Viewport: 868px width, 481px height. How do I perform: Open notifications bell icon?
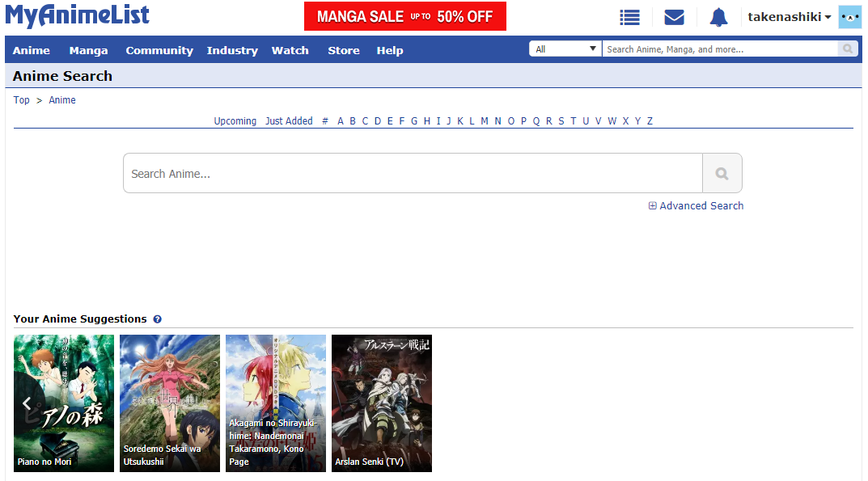click(718, 17)
